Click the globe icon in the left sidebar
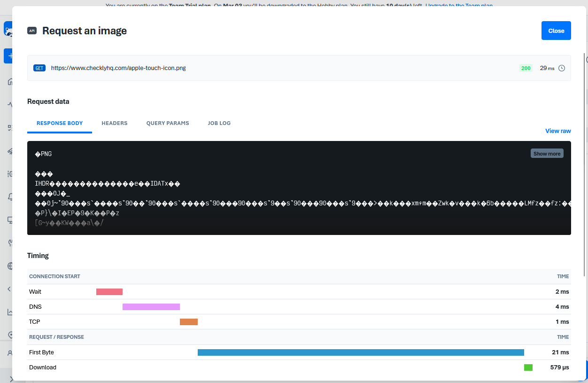The width and height of the screenshot is (588, 383). click(x=9, y=266)
